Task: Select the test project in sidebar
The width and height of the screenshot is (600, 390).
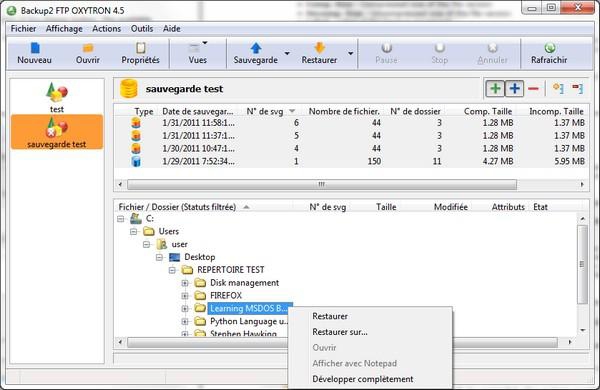Action: 57,98
